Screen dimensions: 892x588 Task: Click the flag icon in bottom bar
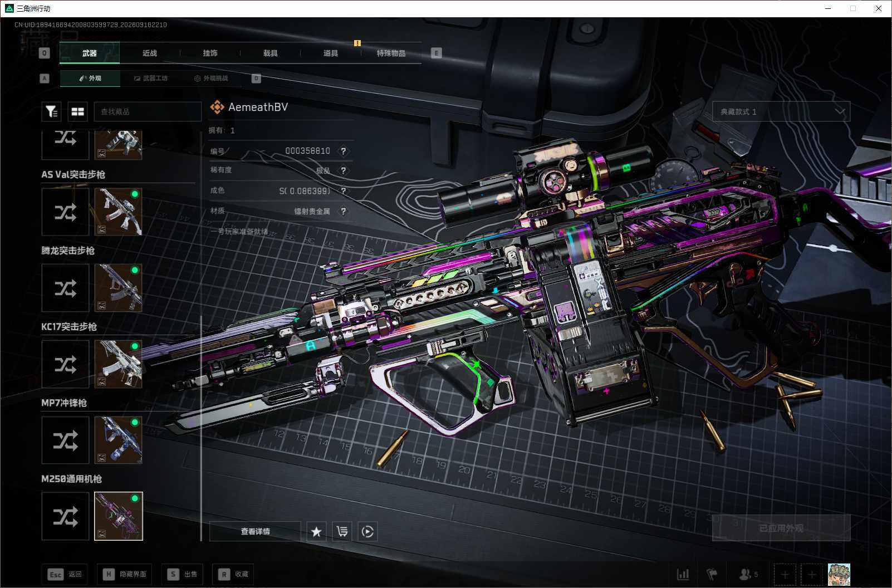712,574
